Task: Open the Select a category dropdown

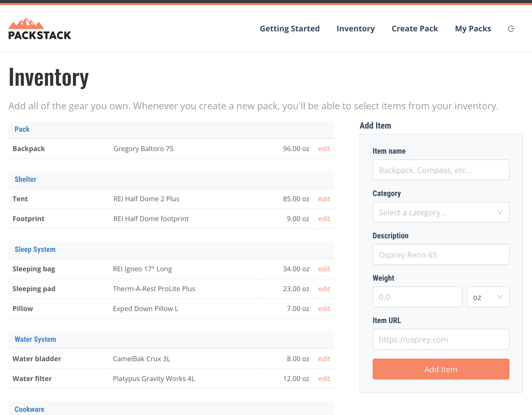Action: tap(441, 212)
